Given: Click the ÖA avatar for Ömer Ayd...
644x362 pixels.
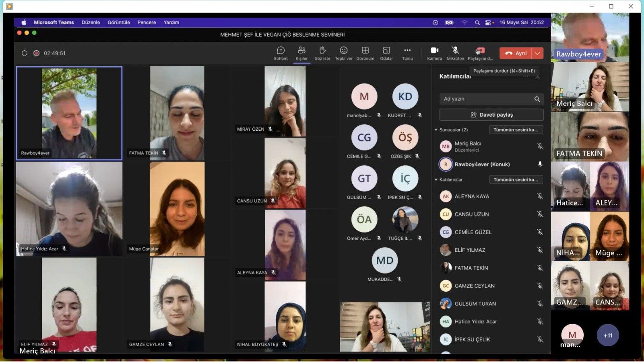Looking at the screenshot, I should click(364, 220).
